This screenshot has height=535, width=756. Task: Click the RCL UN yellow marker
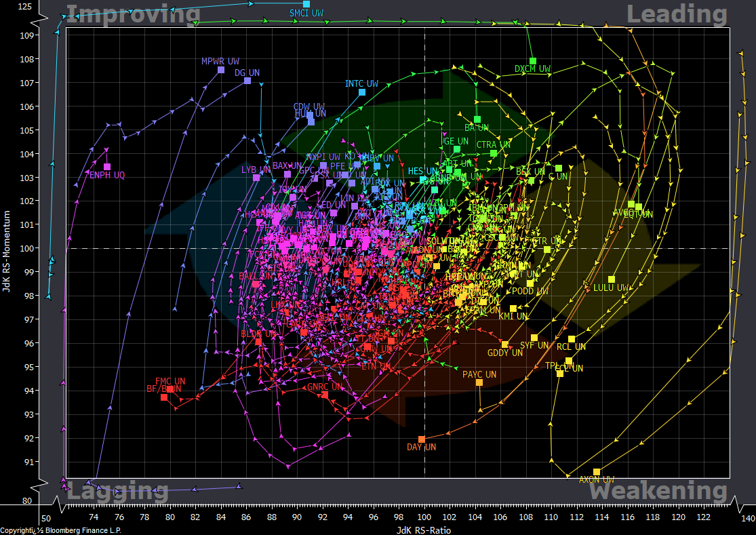[x=572, y=339]
